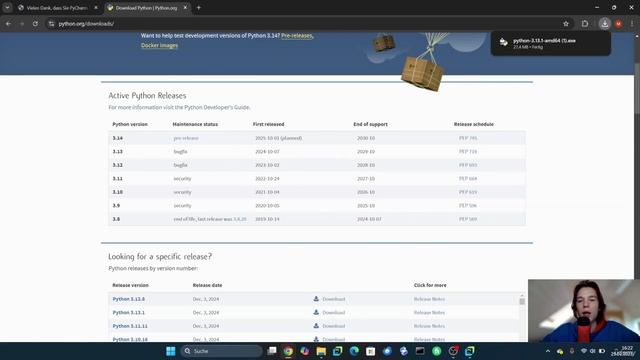640x360 pixels.
Task: Open the Chrome profile avatar
Action: pyautogui.click(x=618, y=24)
